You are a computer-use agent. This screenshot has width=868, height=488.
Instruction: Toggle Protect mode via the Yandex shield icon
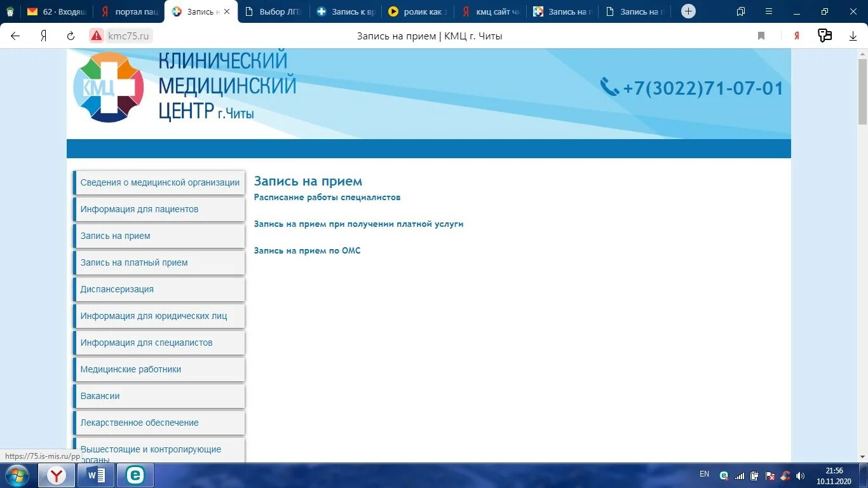coord(796,36)
